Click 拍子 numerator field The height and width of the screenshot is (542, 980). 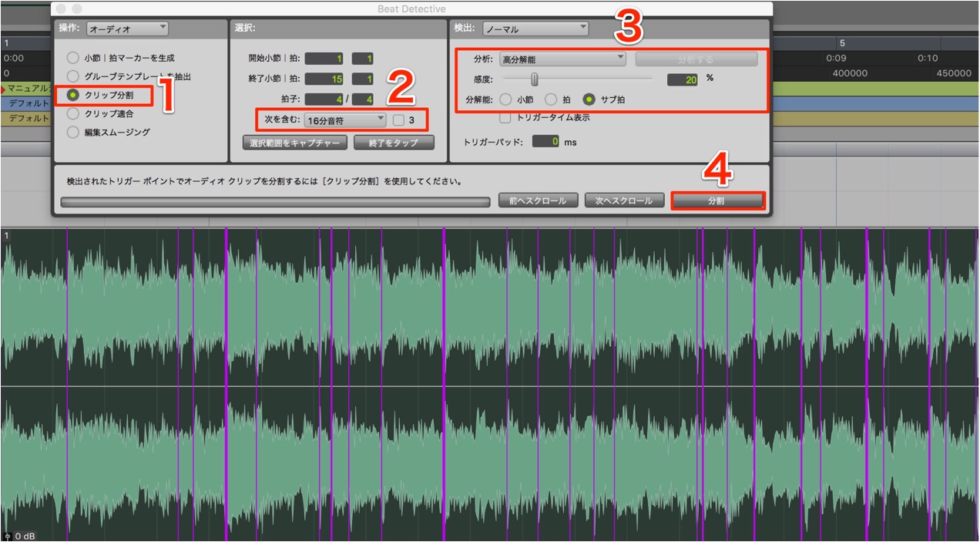coord(324,99)
